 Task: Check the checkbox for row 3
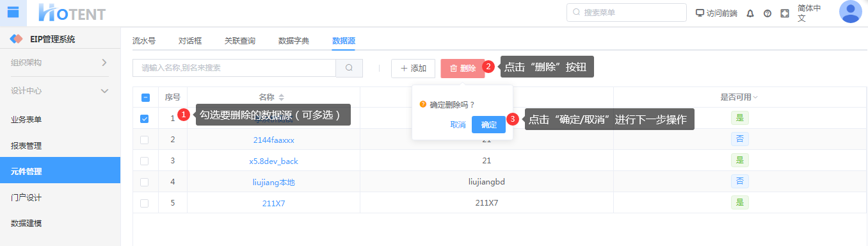click(x=145, y=161)
